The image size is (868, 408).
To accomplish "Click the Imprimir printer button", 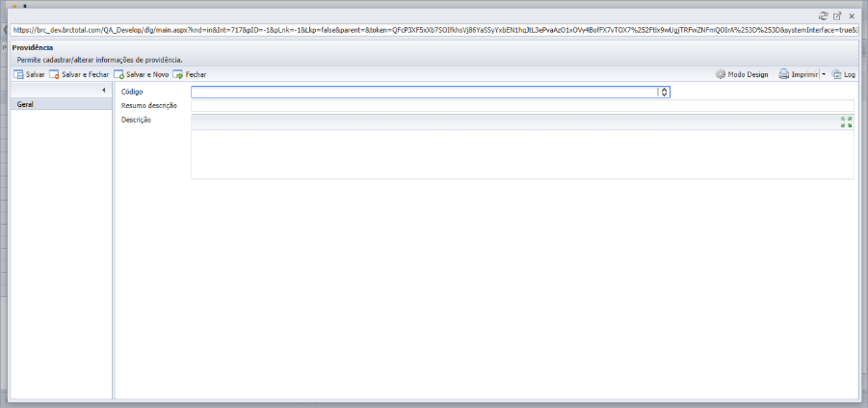I will [x=799, y=74].
